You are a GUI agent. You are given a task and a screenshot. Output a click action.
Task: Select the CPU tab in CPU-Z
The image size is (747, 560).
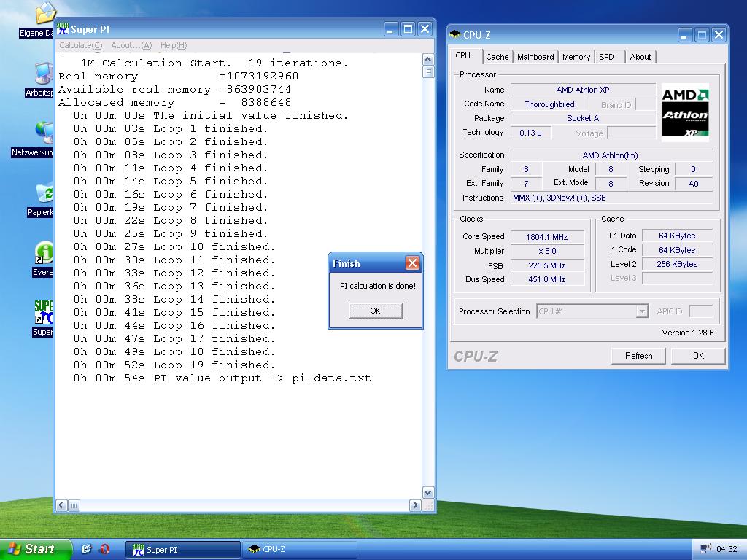coord(462,55)
